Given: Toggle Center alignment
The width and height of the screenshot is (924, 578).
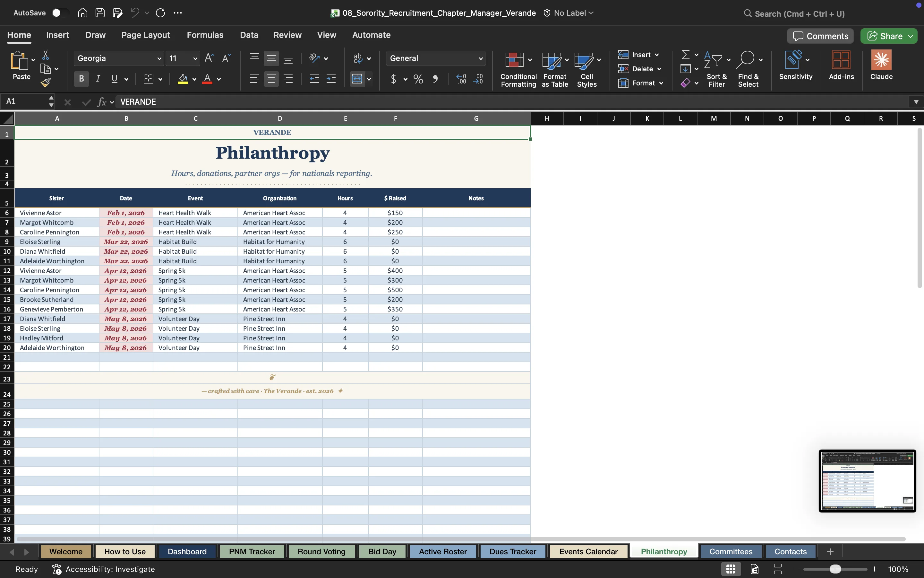Looking at the screenshot, I should click(x=271, y=79).
